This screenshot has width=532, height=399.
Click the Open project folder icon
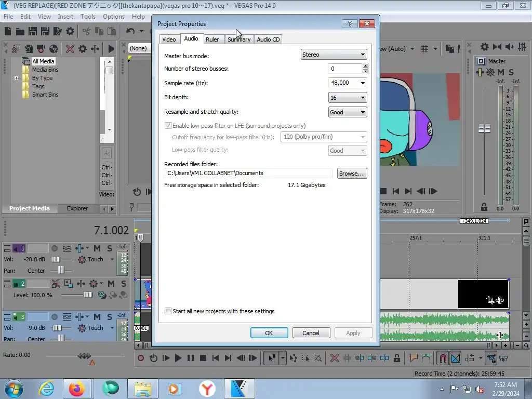[20, 32]
